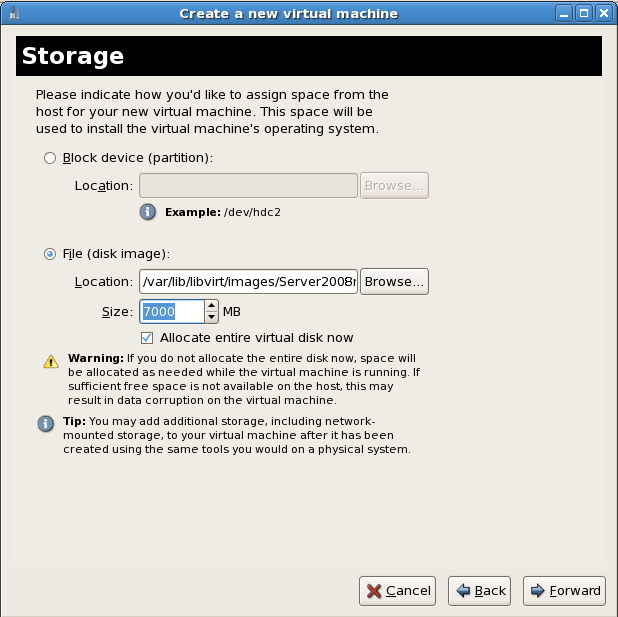The height and width of the screenshot is (617, 618).
Task: Minimize the Create a new virtual machine window
Action: pos(564,14)
